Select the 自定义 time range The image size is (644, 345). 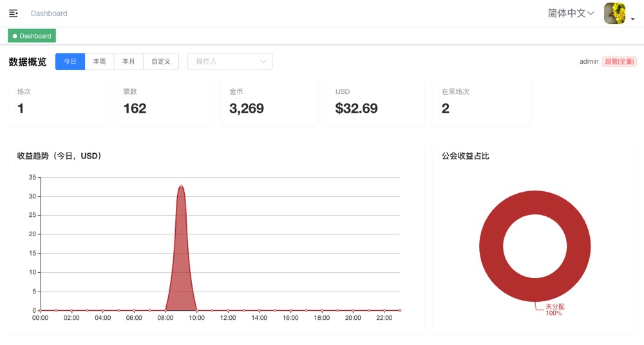tap(161, 62)
